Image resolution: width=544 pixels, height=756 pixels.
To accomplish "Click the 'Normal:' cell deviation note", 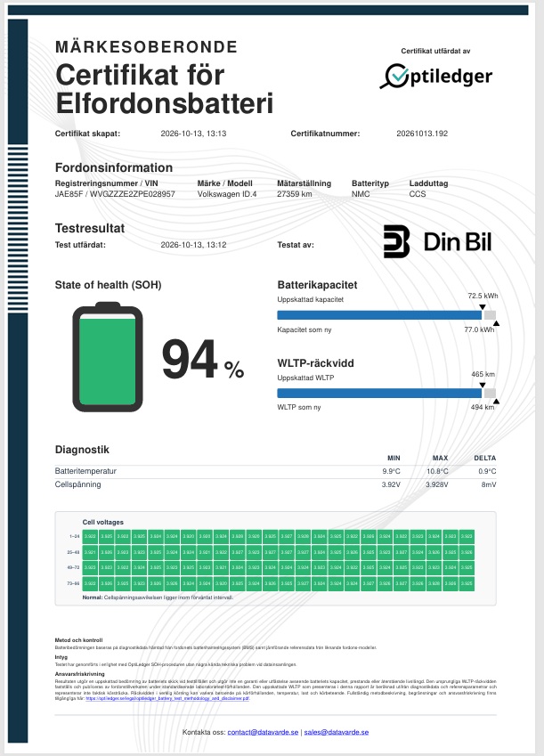I will pyautogui.click(x=158, y=597).
